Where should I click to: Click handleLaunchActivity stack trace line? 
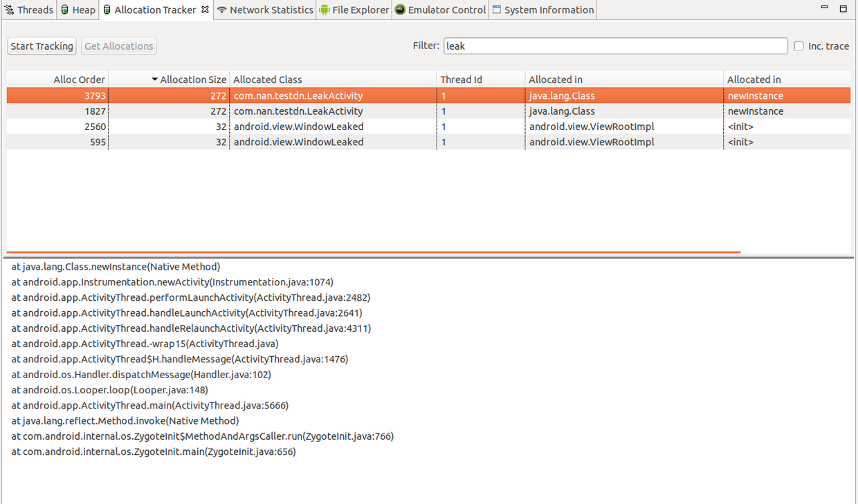click(x=187, y=312)
